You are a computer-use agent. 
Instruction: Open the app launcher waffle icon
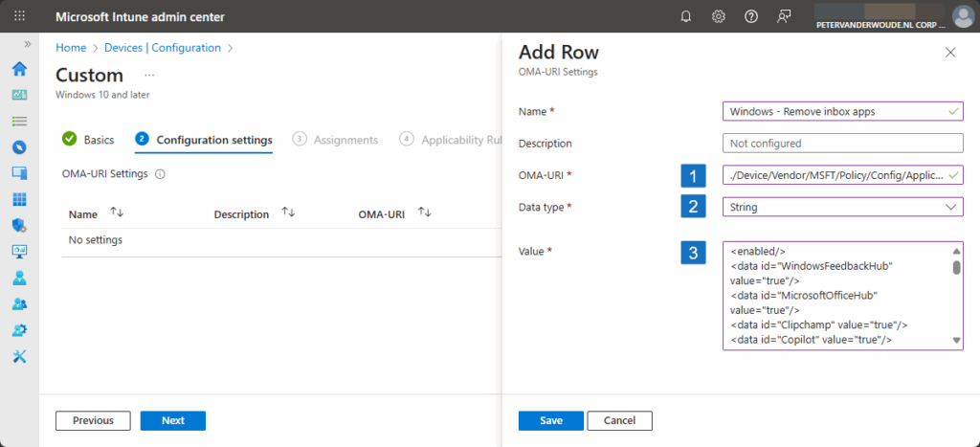tap(19, 16)
